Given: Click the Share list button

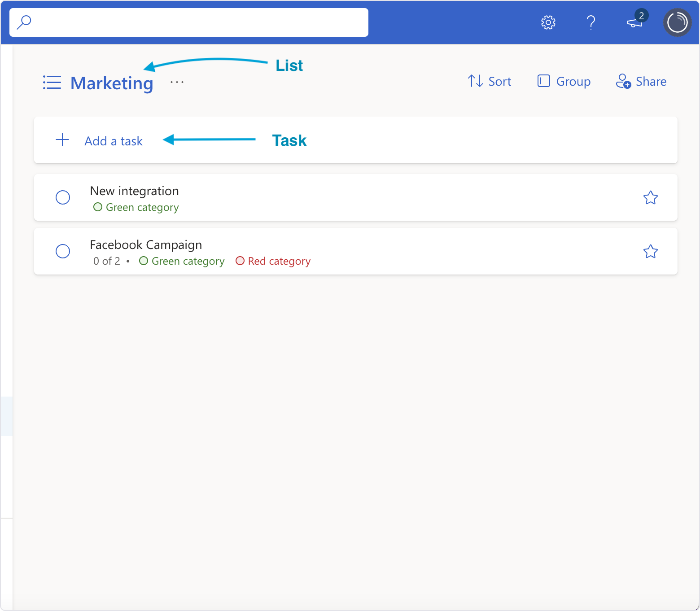Looking at the screenshot, I should click(x=641, y=81).
